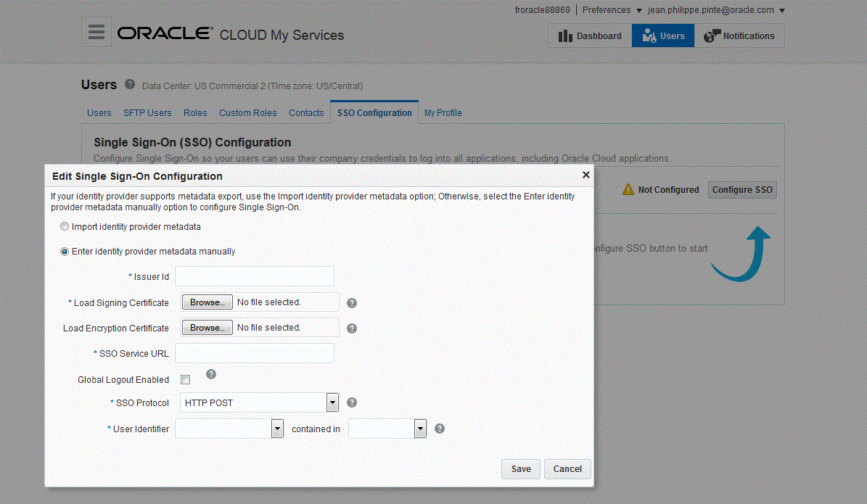The image size is (867, 504).
Task: Click the help icon beside User Identifier
Action: click(439, 429)
